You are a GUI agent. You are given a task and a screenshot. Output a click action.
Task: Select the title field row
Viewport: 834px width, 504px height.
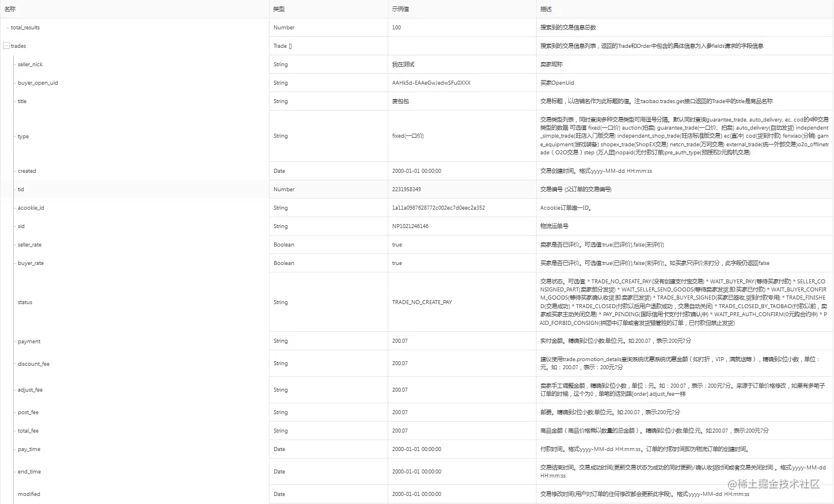[22, 101]
